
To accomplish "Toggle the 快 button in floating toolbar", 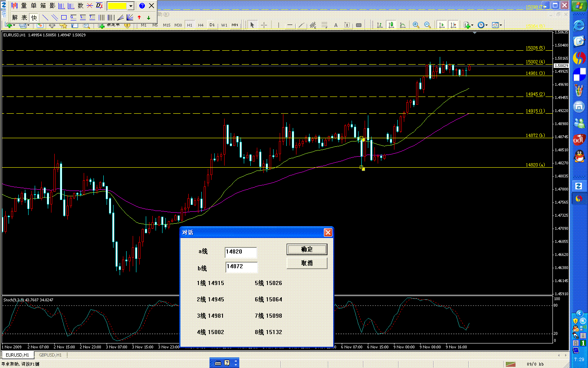I will pyautogui.click(x=34, y=18).
